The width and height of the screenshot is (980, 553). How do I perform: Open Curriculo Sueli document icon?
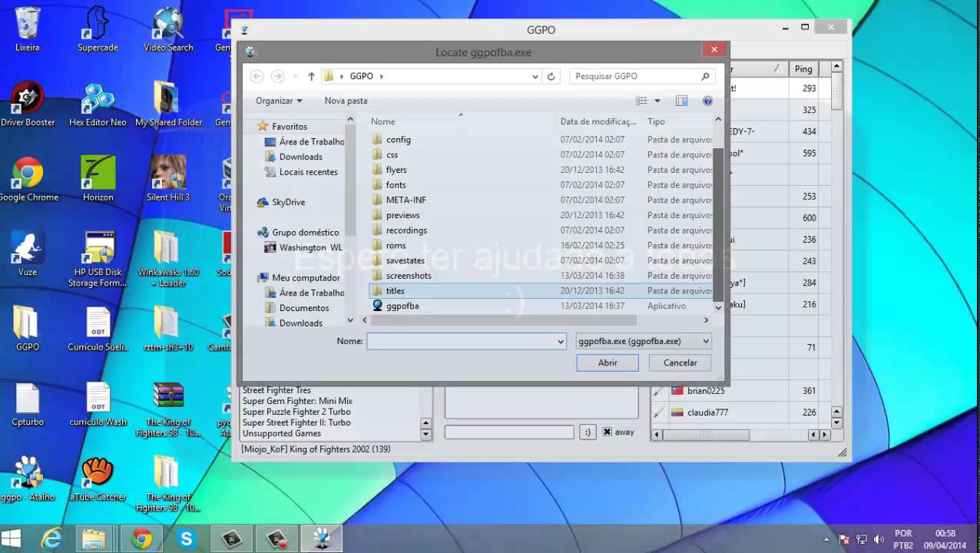98,329
